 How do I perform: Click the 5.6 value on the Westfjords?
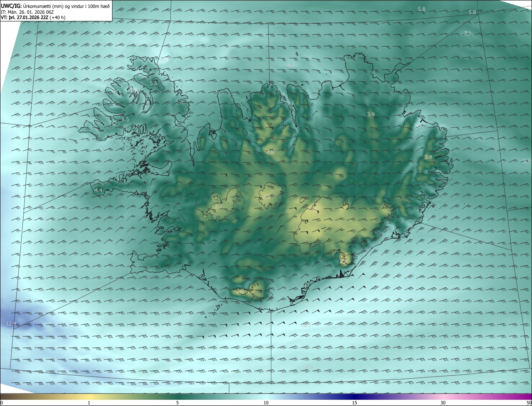pos(153,83)
